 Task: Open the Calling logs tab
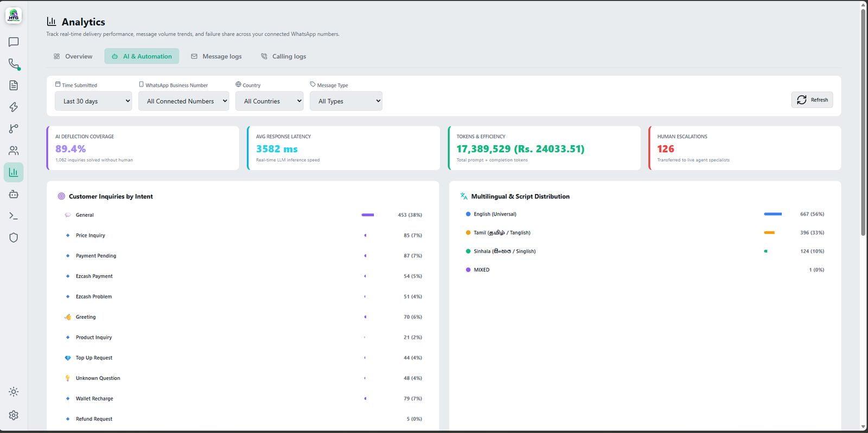click(x=283, y=56)
